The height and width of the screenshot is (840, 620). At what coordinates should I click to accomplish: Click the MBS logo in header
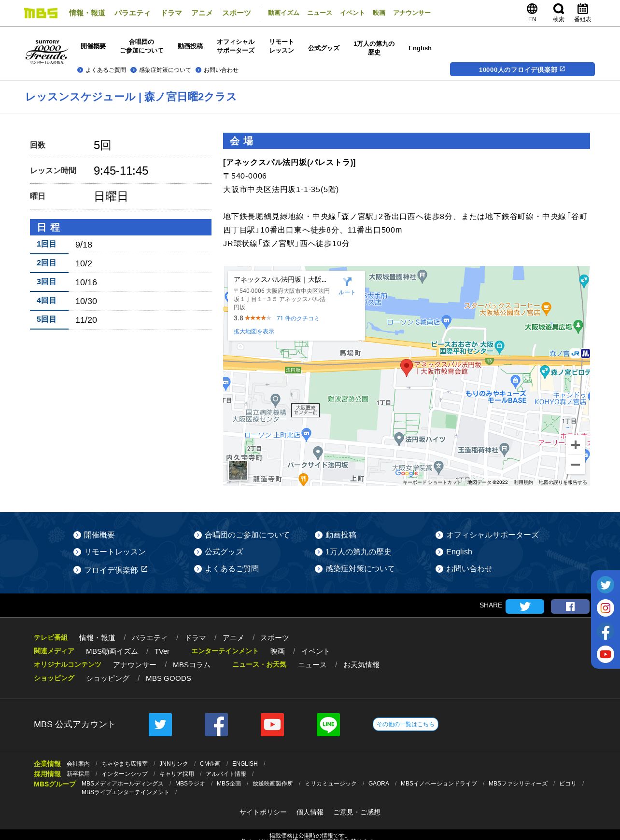tap(41, 13)
